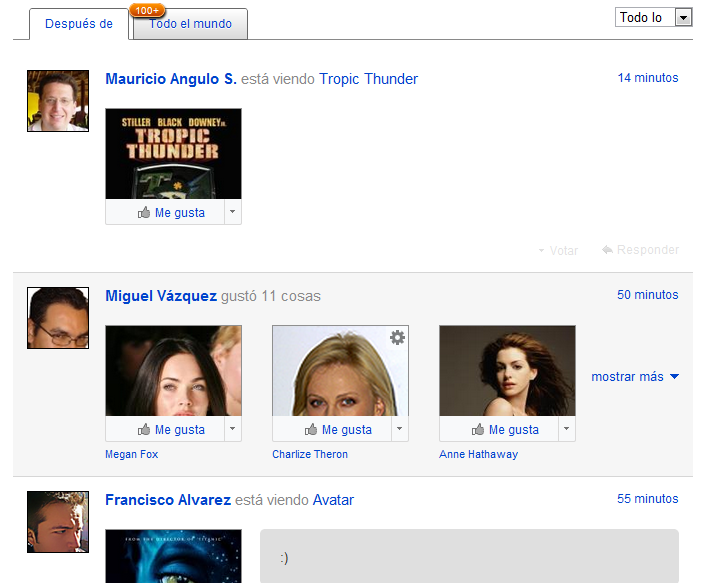Expand dropdown arrow beside Tropic Thunder Me gusta

tap(233, 212)
